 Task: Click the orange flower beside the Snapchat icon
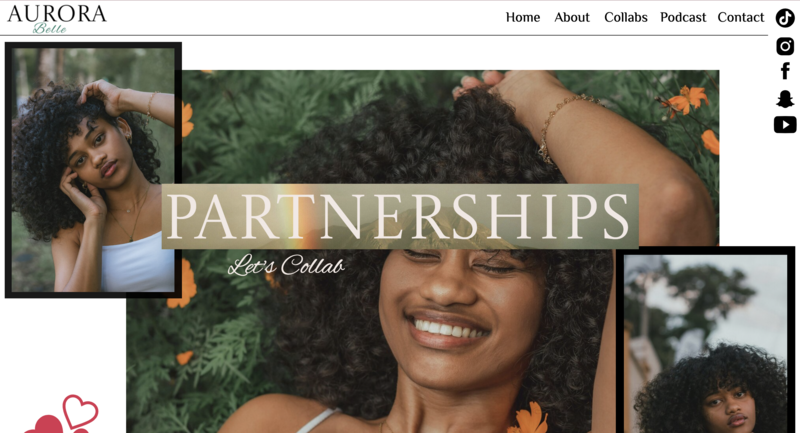[x=684, y=100]
